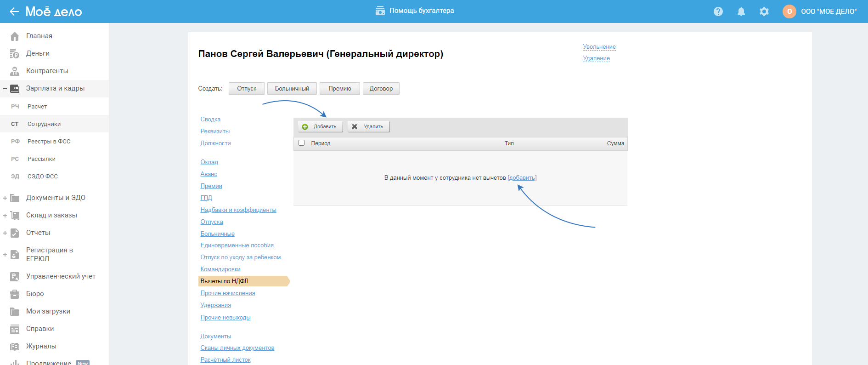Image resolution: width=868 pixels, height=365 pixels.
Task: Open the Командировки section link
Action: pyautogui.click(x=220, y=269)
